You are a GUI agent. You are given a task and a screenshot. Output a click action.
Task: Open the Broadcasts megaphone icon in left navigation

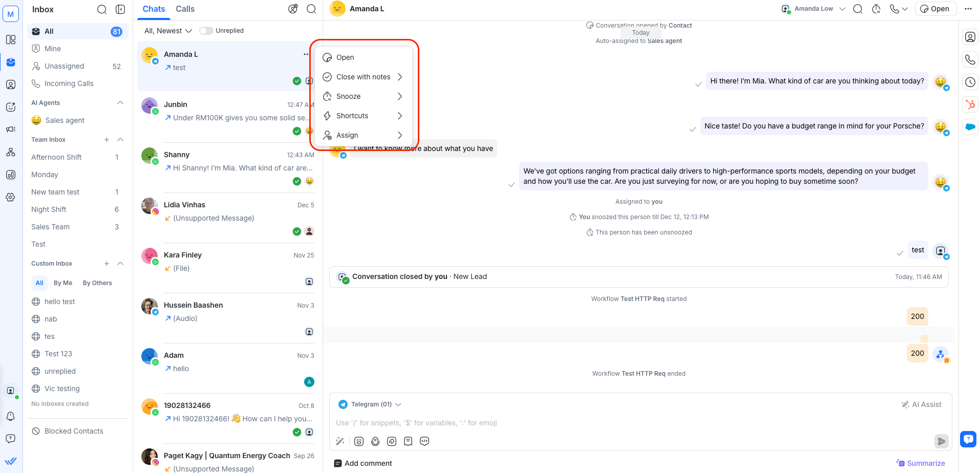pos(11,130)
